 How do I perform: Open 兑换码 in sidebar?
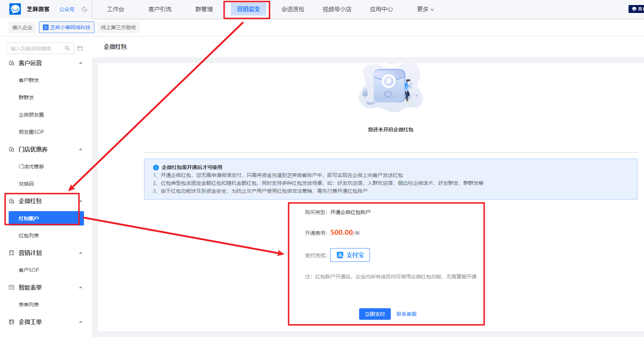pos(26,184)
